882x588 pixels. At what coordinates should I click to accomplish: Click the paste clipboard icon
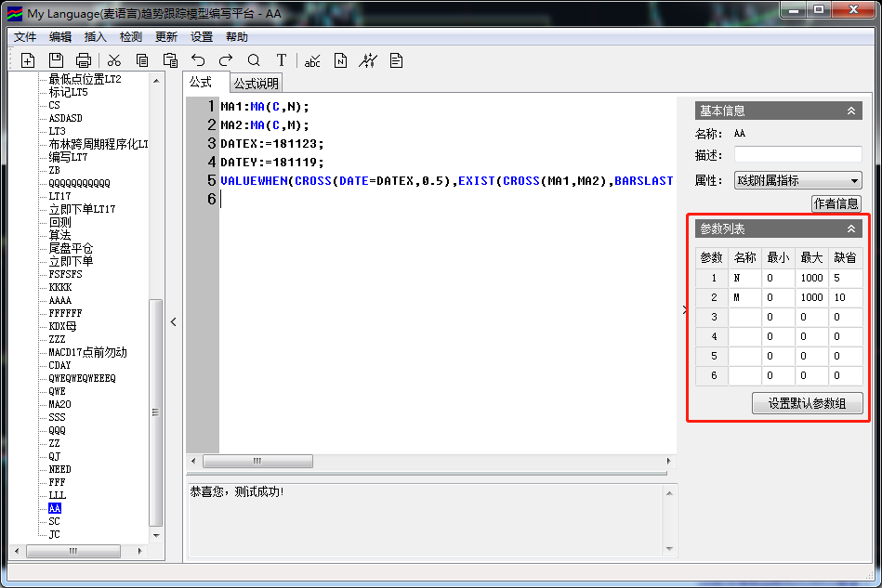[170, 60]
